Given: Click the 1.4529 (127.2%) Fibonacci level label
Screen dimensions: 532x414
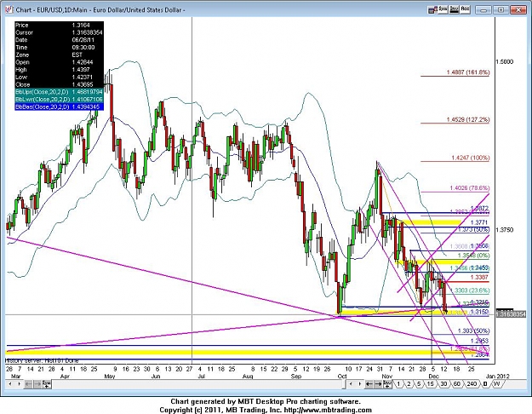Looking at the screenshot, I should [x=468, y=119].
